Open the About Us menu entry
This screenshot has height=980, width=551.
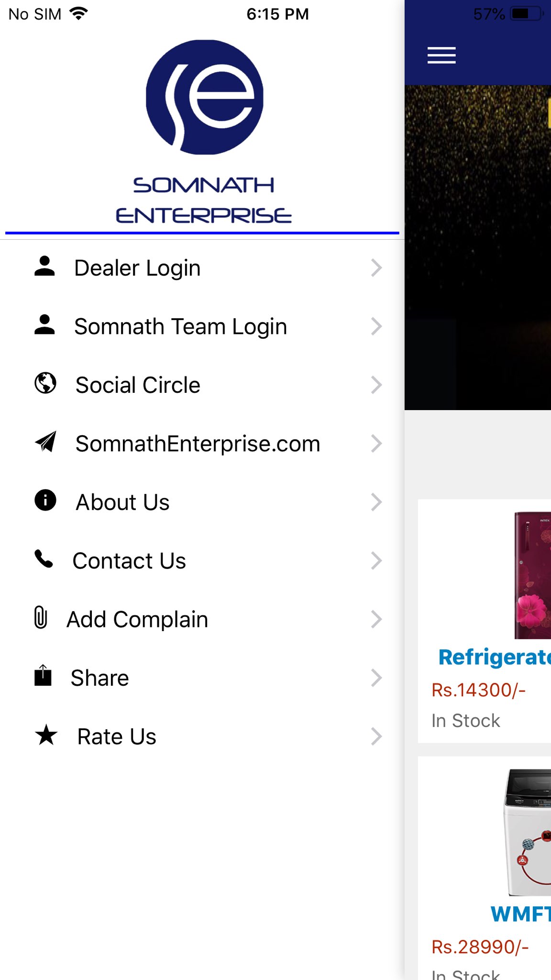pos(202,502)
